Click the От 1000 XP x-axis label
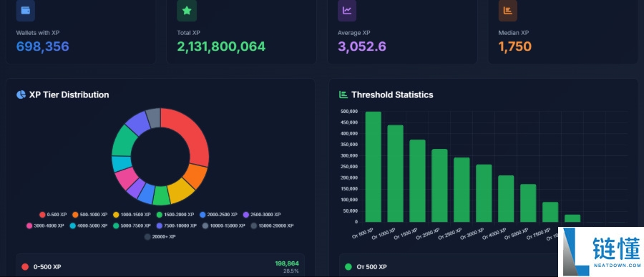 pos(384,233)
